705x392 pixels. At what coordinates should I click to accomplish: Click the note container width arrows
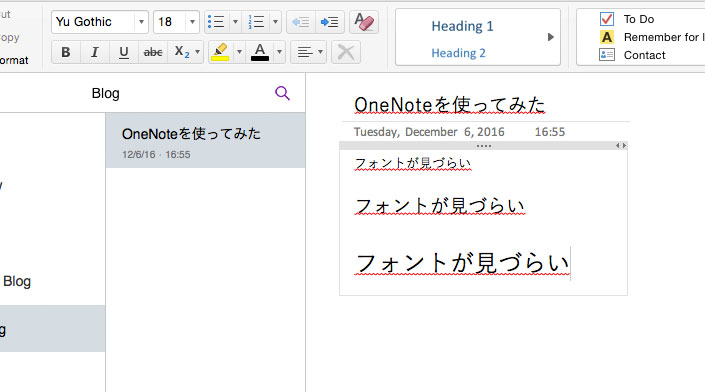pyautogui.click(x=621, y=145)
